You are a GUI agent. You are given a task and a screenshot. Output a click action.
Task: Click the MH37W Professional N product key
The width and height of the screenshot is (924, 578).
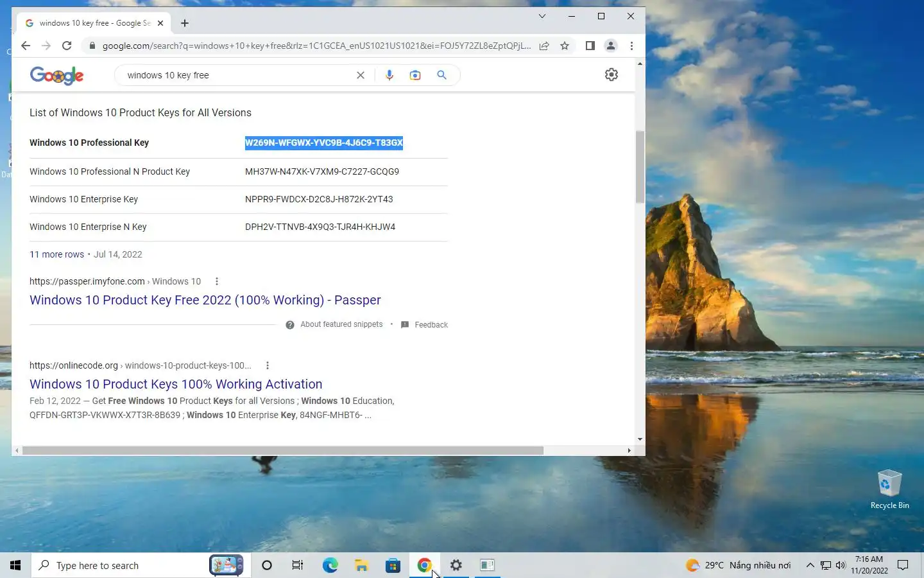(x=322, y=171)
